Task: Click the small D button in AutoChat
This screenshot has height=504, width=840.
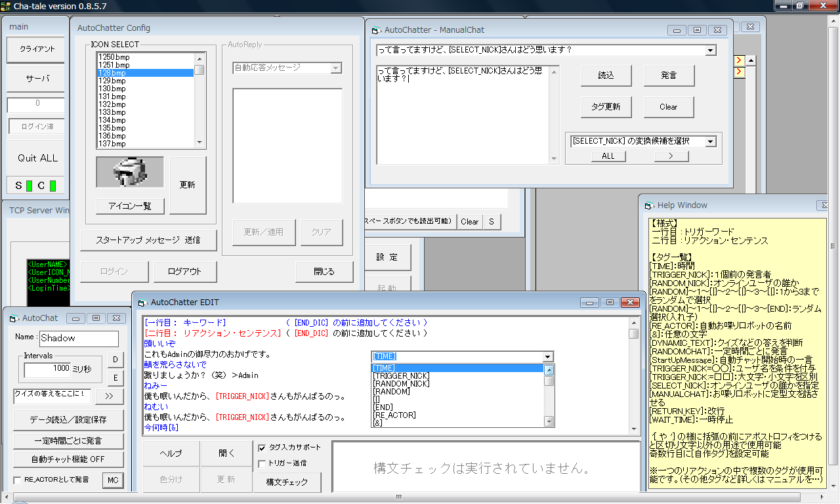Action: click(115, 359)
